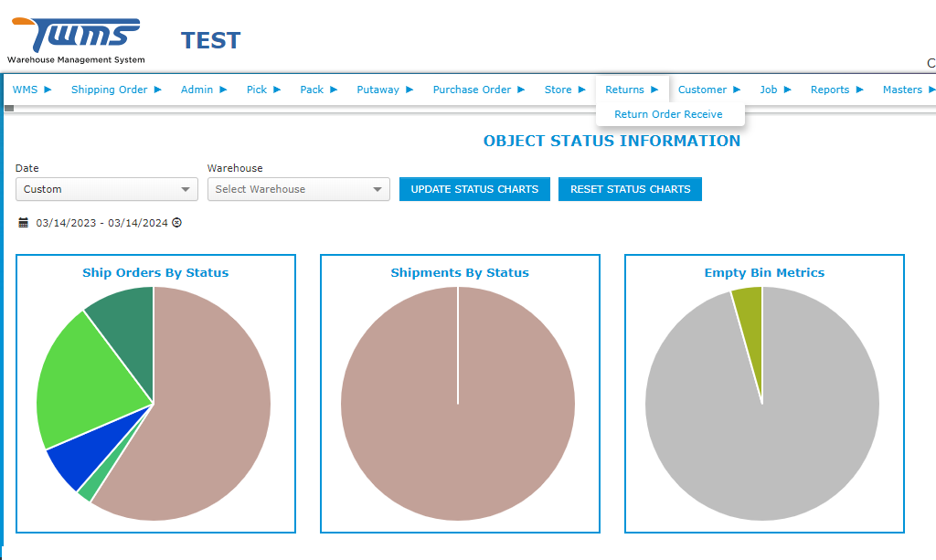
Task: Open the Shipping Order menu
Action: 109,90
